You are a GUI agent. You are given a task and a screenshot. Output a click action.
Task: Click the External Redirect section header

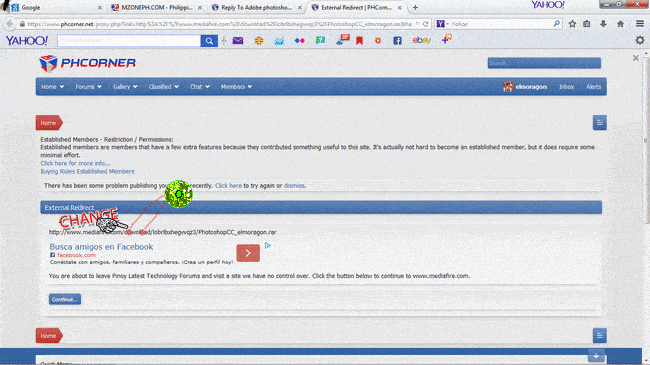pos(321,207)
